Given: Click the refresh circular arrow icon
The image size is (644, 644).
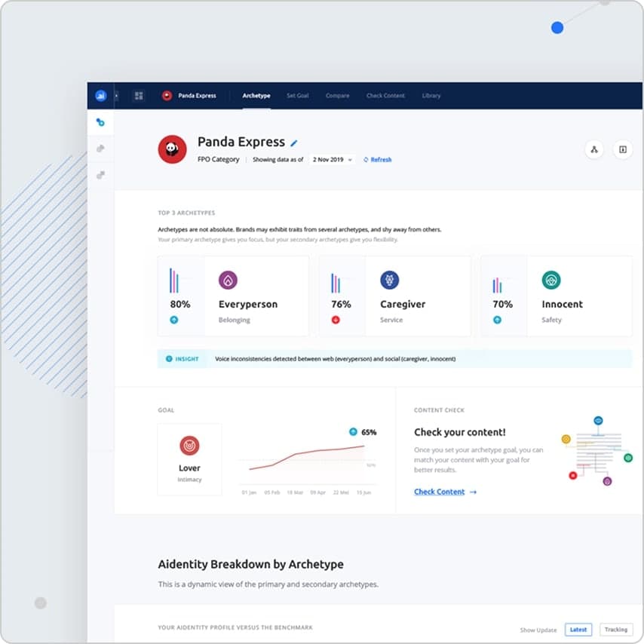Looking at the screenshot, I should pyautogui.click(x=366, y=160).
